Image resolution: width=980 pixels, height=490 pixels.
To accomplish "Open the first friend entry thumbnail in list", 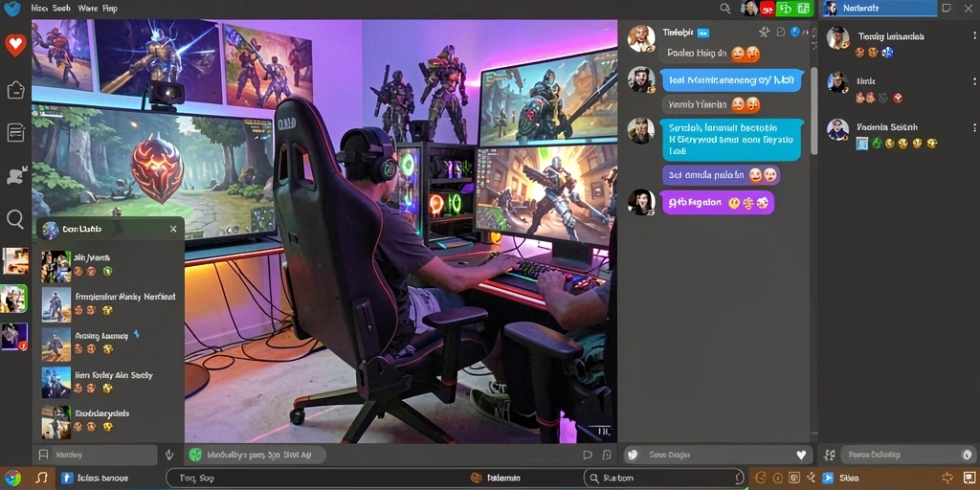I will [x=56, y=266].
